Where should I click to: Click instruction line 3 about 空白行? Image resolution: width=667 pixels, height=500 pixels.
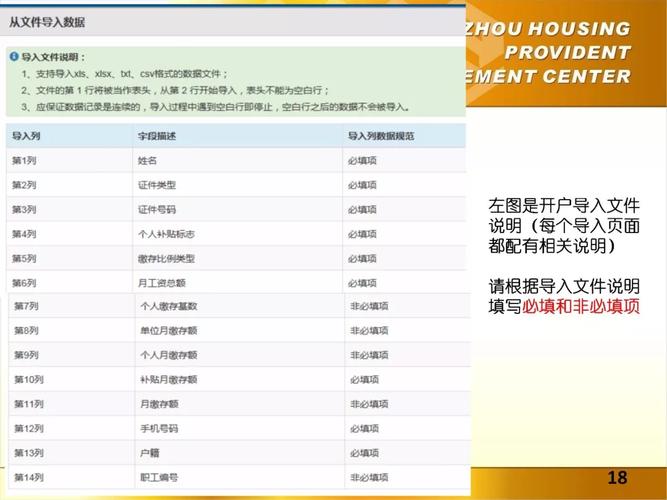[x=216, y=107]
